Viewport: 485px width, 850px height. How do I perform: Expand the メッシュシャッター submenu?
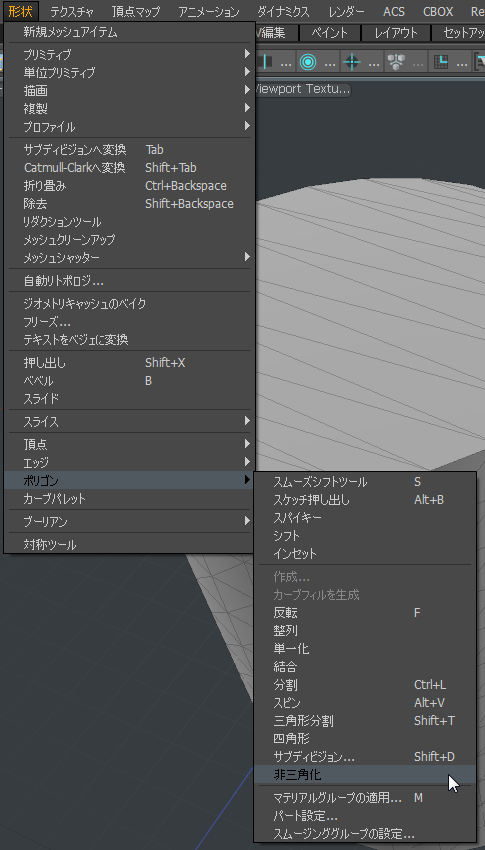click(x=130, y=256)
